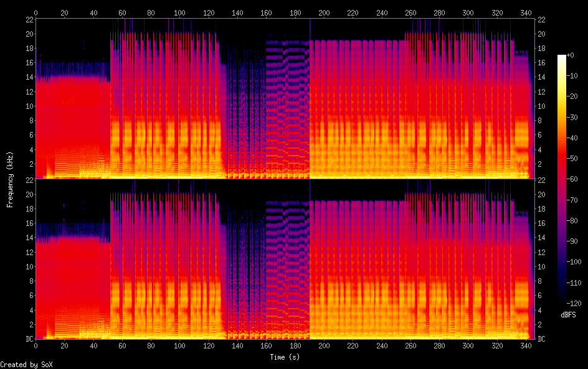588x369 pixels.
Task: Click the right "DC" label at the lower channel base
Action: point(541,339)
